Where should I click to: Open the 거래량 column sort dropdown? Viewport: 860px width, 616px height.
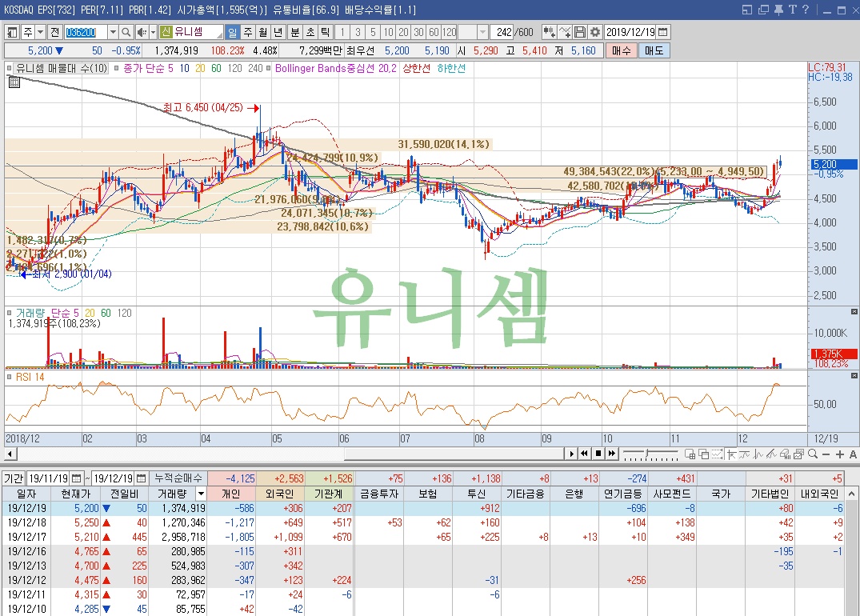[x=202, y=494]
